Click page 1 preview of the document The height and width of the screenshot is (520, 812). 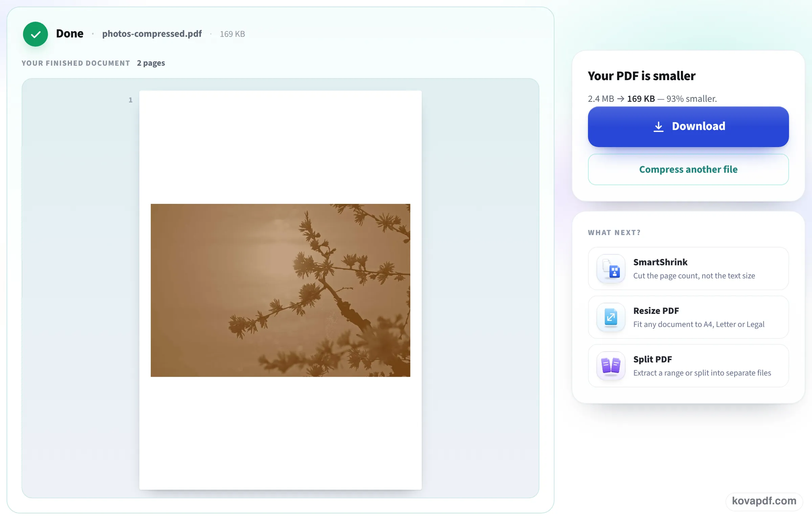pyautogui.click(x=280, y=290)
